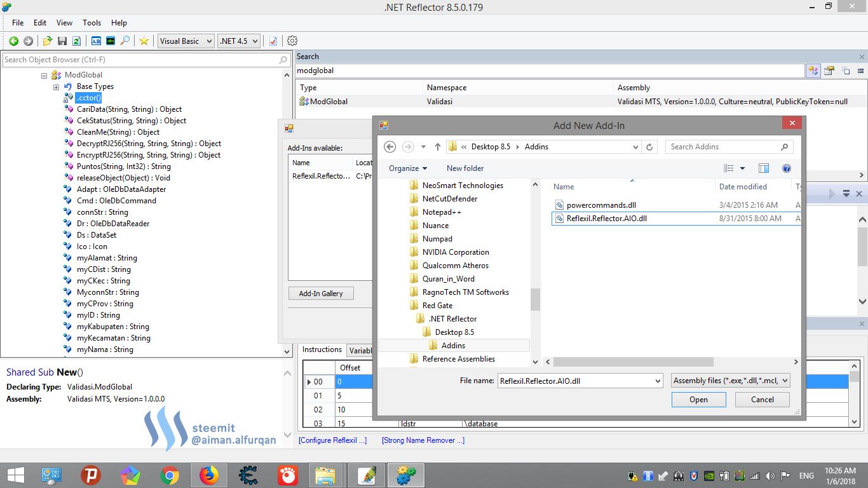Click the Search Addins field in dialog
This screenshot has width=868, height=488.
pyautogui.click(x=729, y=147)
